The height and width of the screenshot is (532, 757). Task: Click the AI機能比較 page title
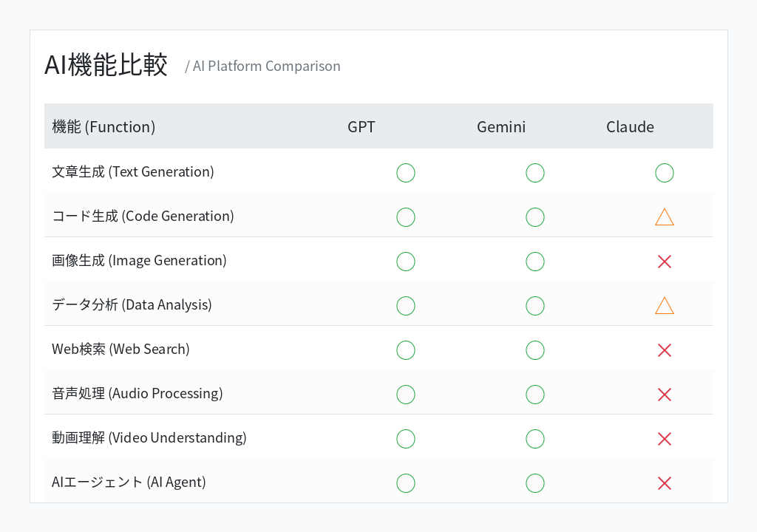[106, 65]
